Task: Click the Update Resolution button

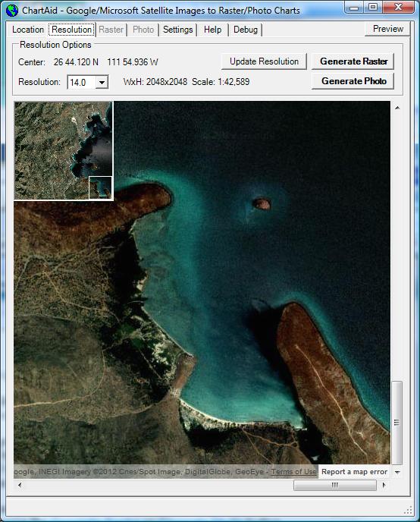Action: (x=264, y=61)
